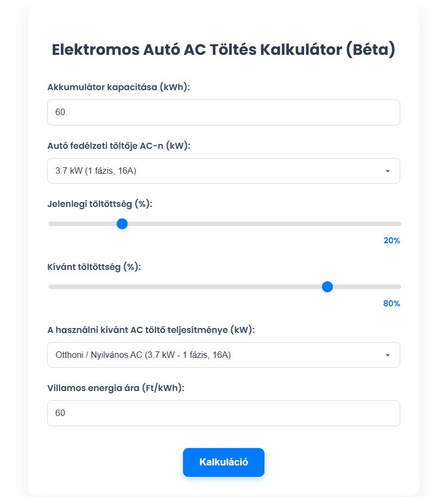Select the battery capacity input field
The width and height of the screenshot is (448, 504).
tap(224, 112)
